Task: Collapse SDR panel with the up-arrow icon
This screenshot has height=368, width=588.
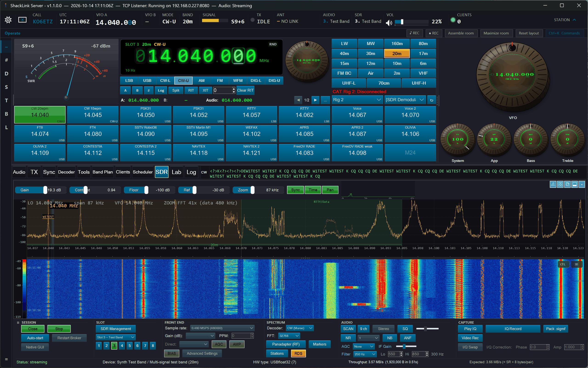Action: point(582,184)
